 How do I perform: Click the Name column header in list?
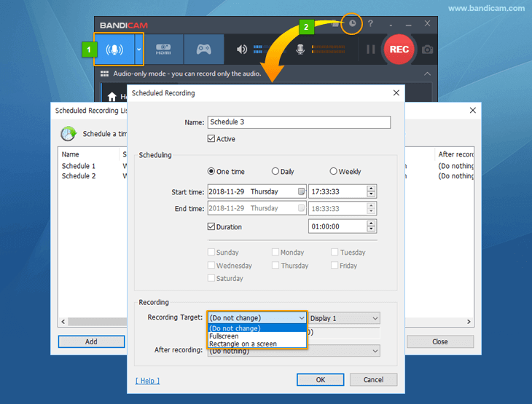tap(70, 154)
